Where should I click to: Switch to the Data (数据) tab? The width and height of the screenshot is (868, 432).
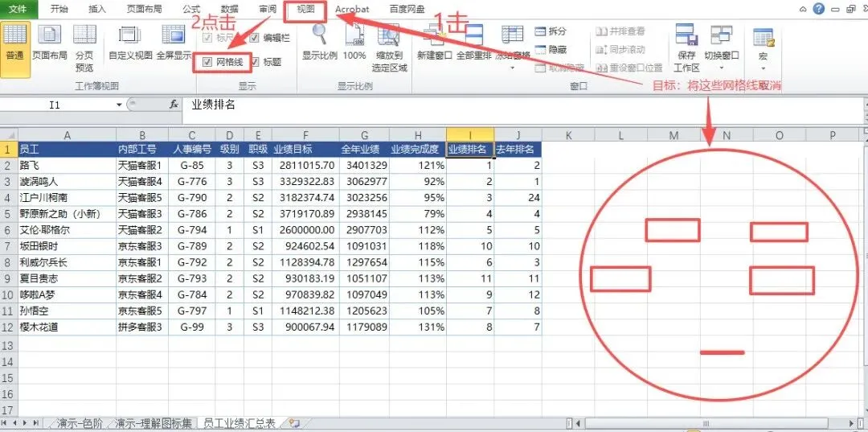(x=229, y=9)
